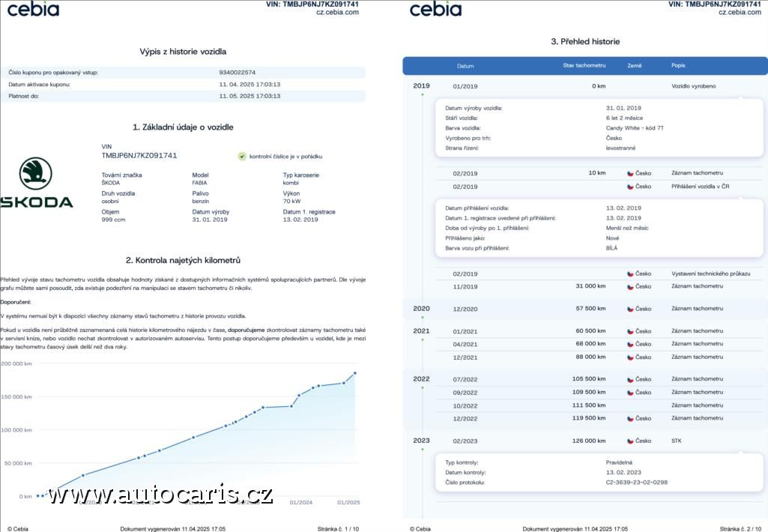Viewport: 768px width, 532px height.
Task: Click the validity date 11. 05. 2025 17:03:13
Action: 250,96
